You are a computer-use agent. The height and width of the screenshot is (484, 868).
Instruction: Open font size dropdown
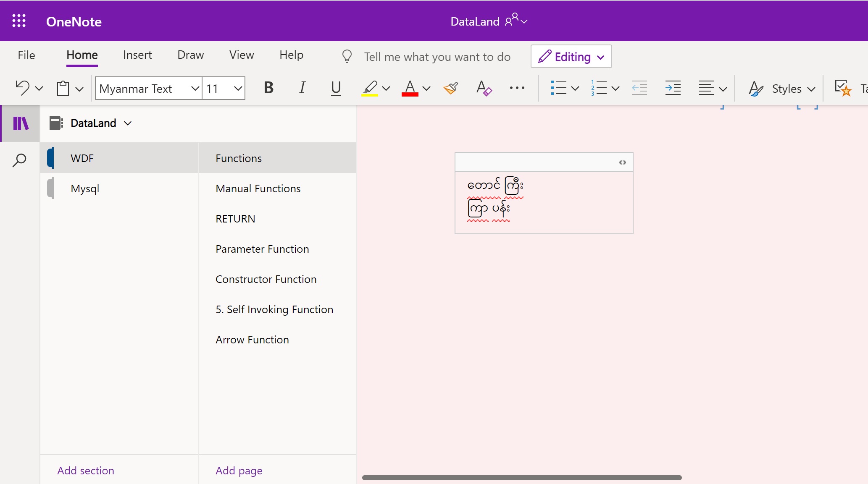[x=238, y=89]
